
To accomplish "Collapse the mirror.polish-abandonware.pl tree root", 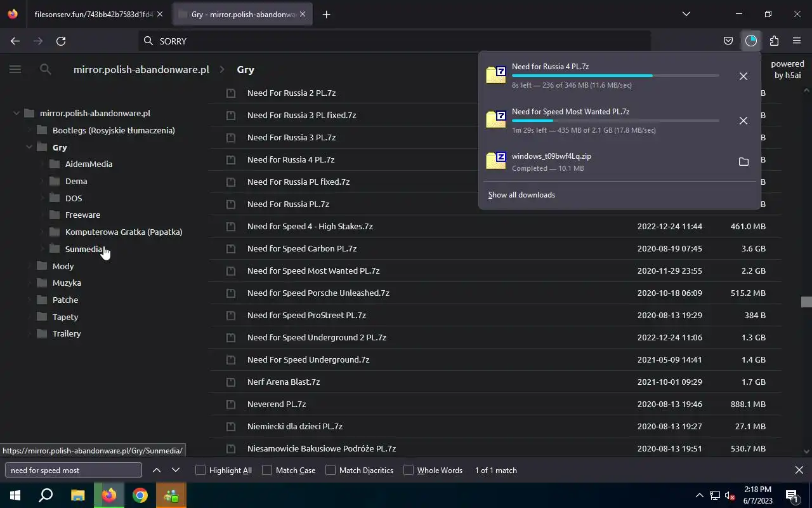I will point(16,113).
